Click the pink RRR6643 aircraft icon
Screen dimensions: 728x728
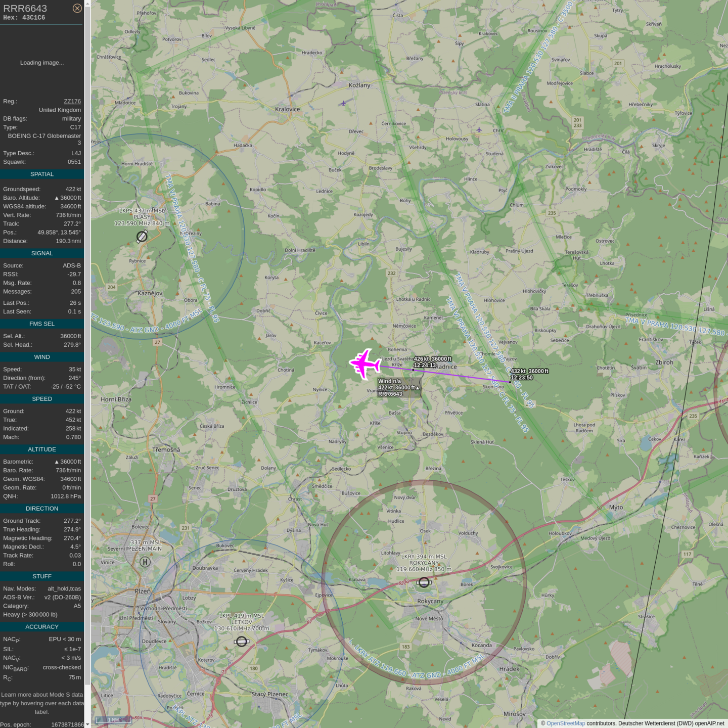[x=365, y=363]
